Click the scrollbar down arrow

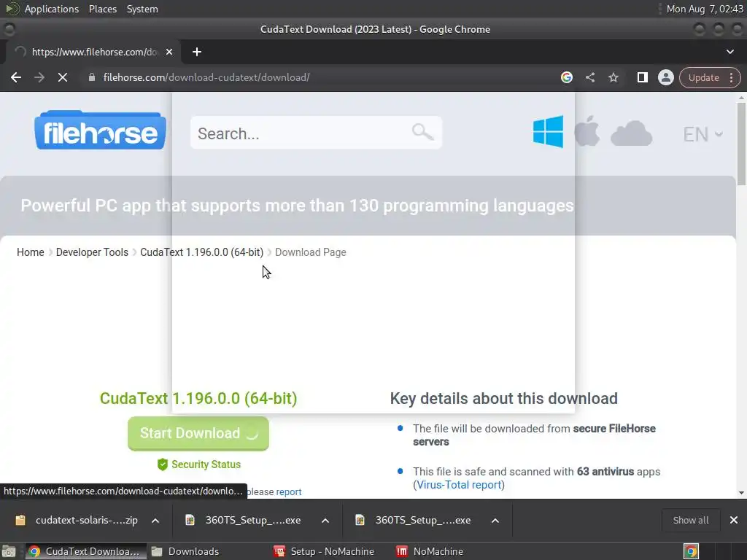click(741, 494)
